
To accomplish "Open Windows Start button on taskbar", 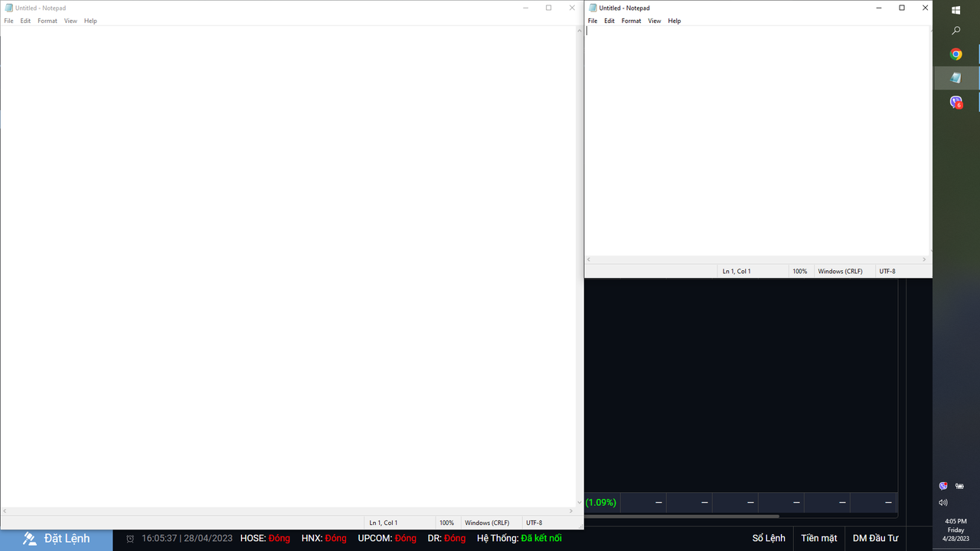I will pos(956,10).
